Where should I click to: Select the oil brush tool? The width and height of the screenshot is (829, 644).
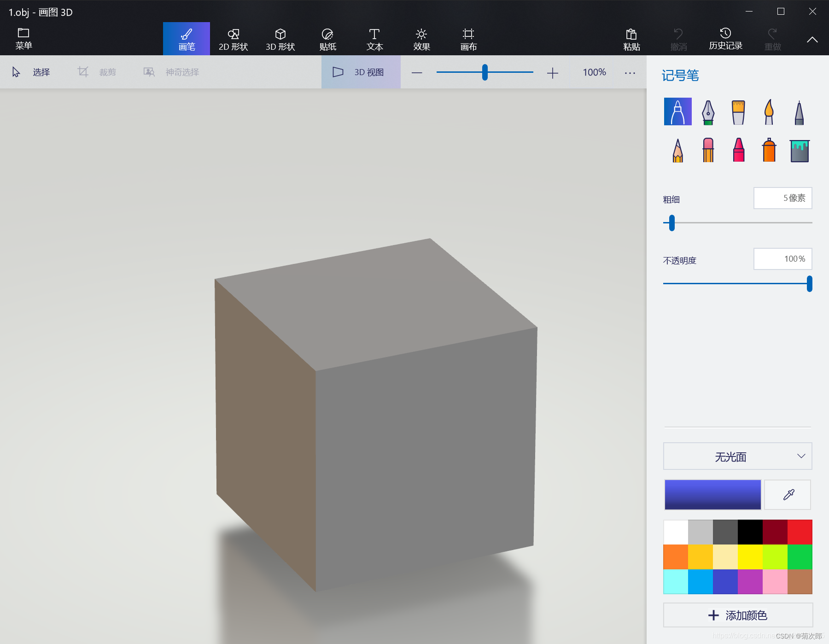point(738,111)
